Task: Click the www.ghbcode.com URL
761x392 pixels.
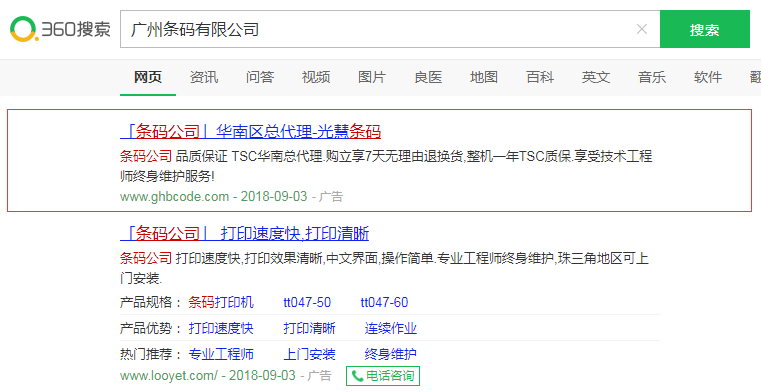Action: pyautogui.click(x=174, y=196)
